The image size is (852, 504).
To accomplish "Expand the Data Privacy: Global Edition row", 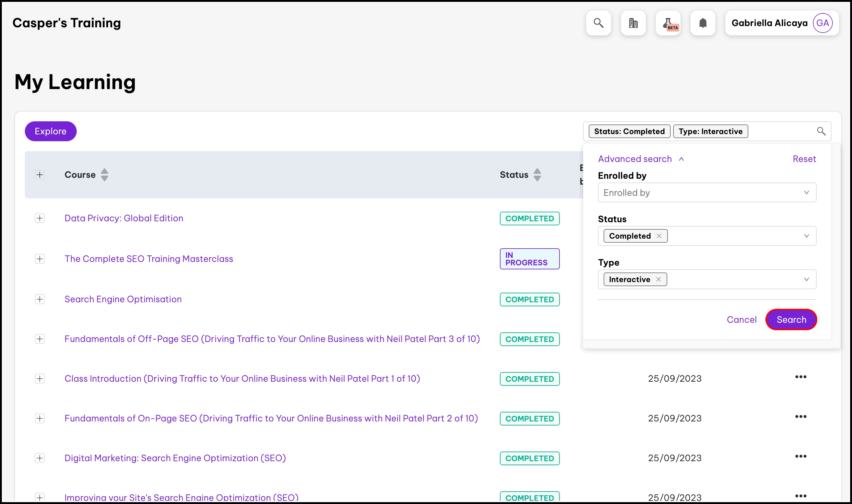I will [40, 218].
